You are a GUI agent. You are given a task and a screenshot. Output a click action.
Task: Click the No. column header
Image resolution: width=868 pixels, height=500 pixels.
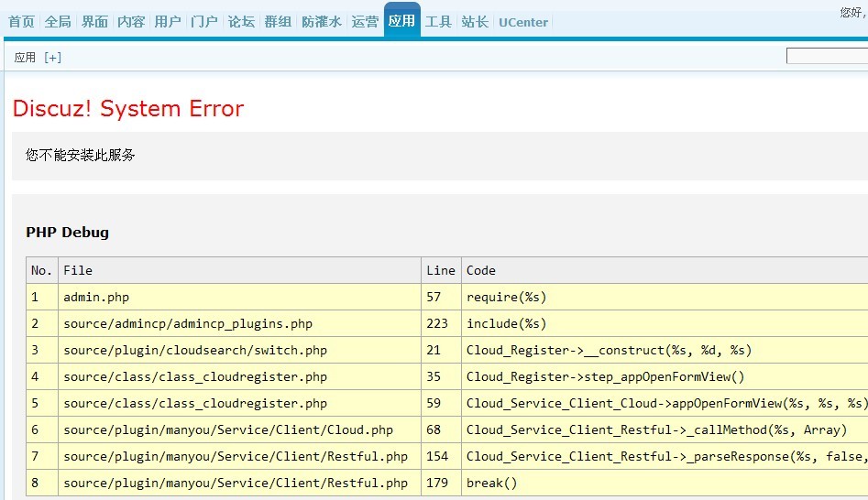click(42, 270)
